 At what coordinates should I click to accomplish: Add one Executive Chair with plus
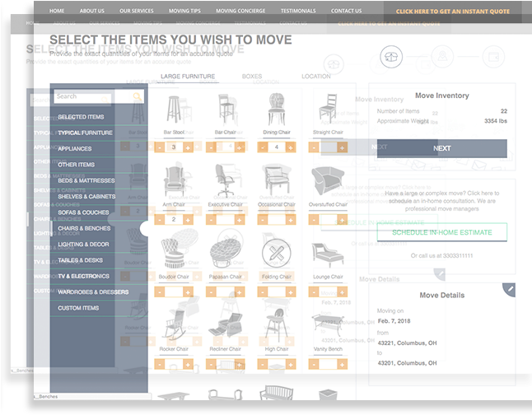click(239, 220)
